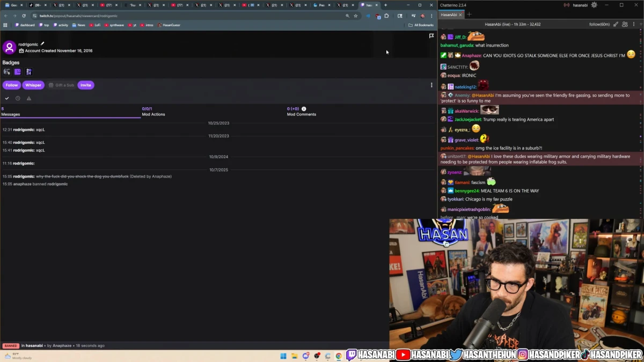Open Chatterino settings gear icon
Screen dimensions: 644x362
click(x=594, y=5)
